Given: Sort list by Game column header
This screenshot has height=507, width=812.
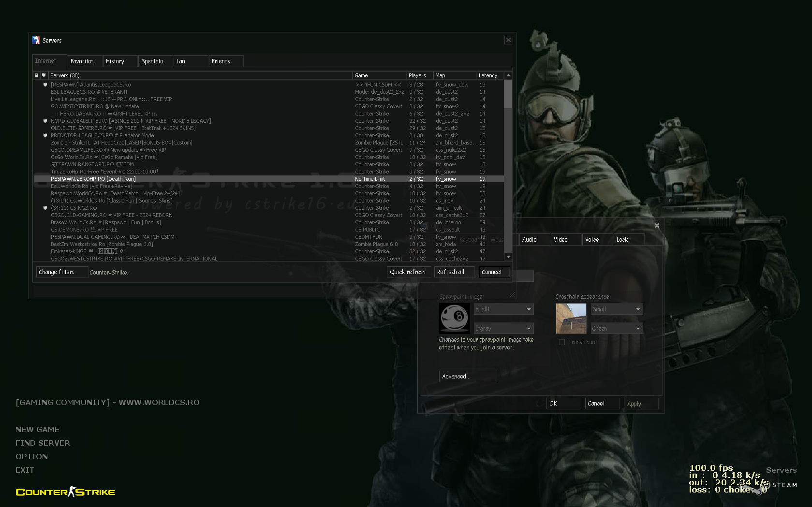Looking at the screenshot, I should pyautogui.click(x=380, y=75).
